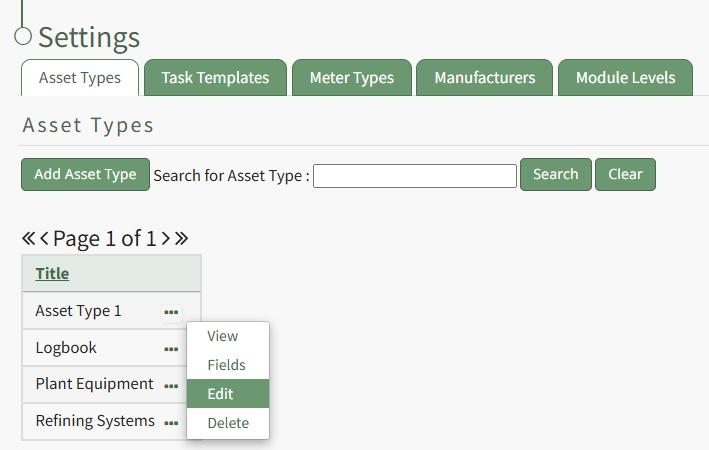Open the ellipsis menu for Logbook

pyautogui.click(x=171, y=349)
